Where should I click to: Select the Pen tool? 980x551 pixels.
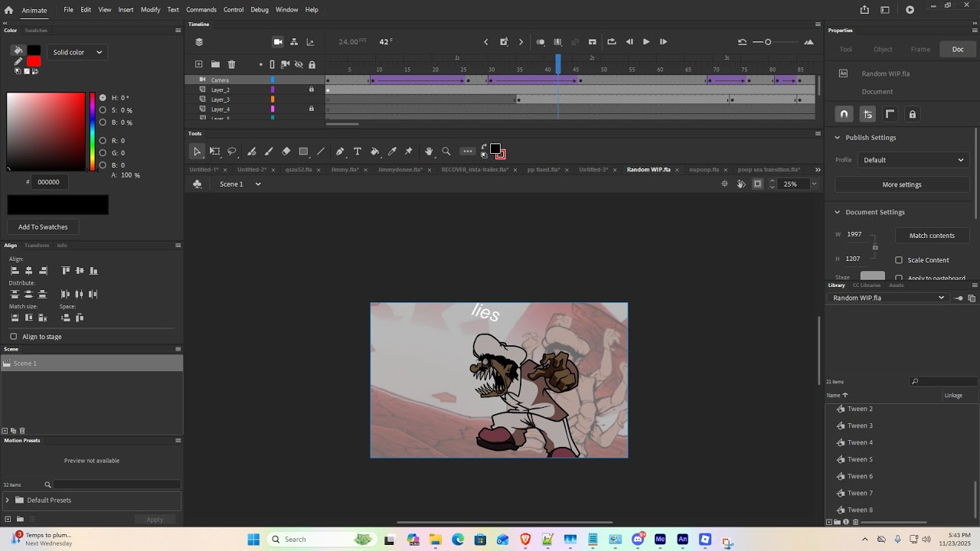[x=340, y=152]
